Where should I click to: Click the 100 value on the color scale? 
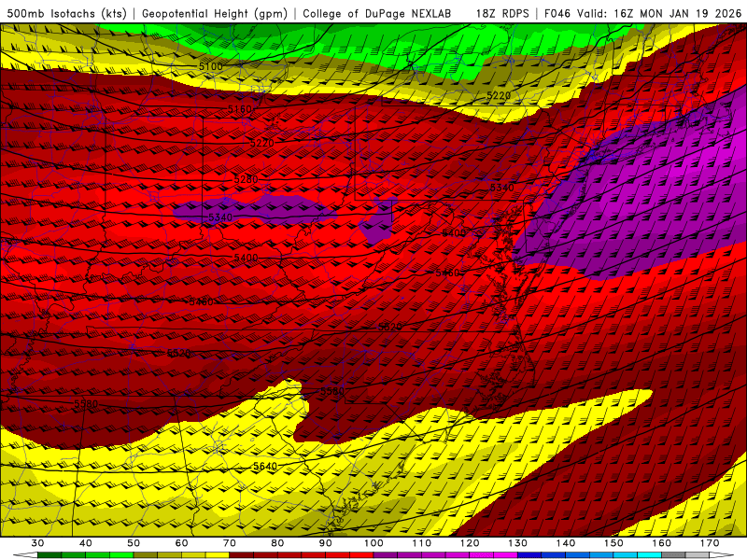coord(374,543)
